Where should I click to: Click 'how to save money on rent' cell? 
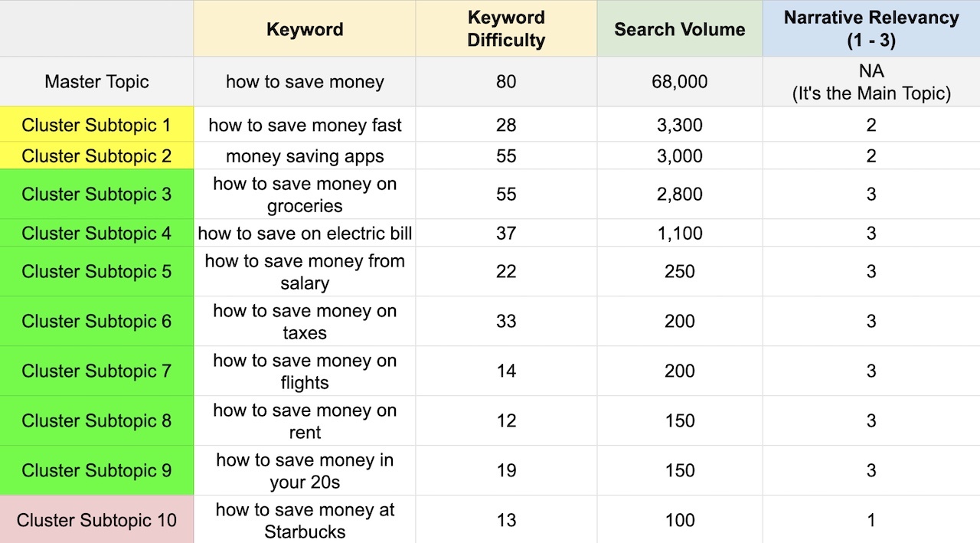(305, 420)
